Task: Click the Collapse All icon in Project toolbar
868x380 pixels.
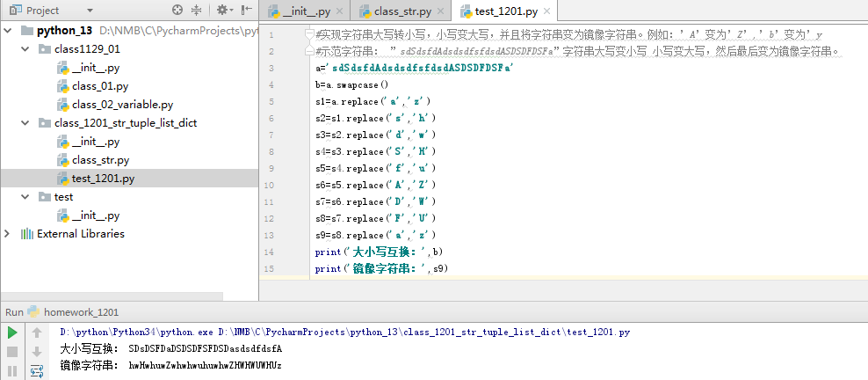Action: click(196, 11)
